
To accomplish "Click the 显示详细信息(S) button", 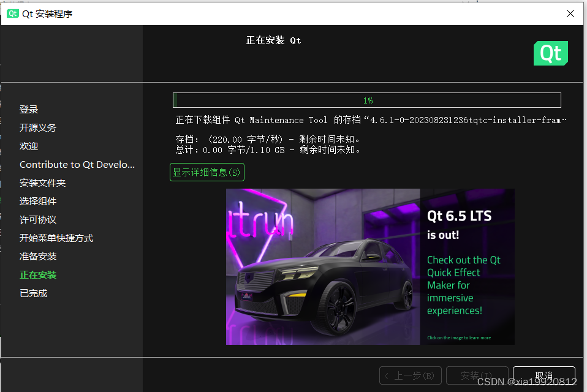I will tap(206, 172).
